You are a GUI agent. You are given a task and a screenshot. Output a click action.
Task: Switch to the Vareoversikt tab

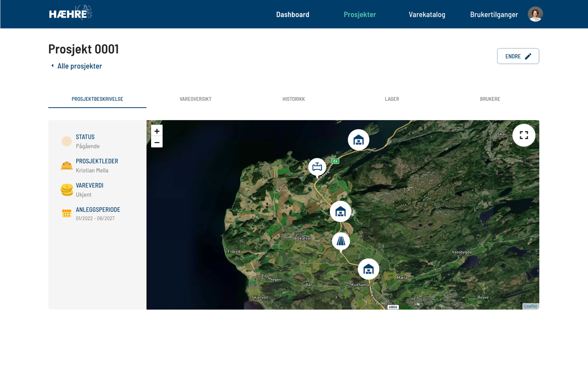(x=196, y=99)
